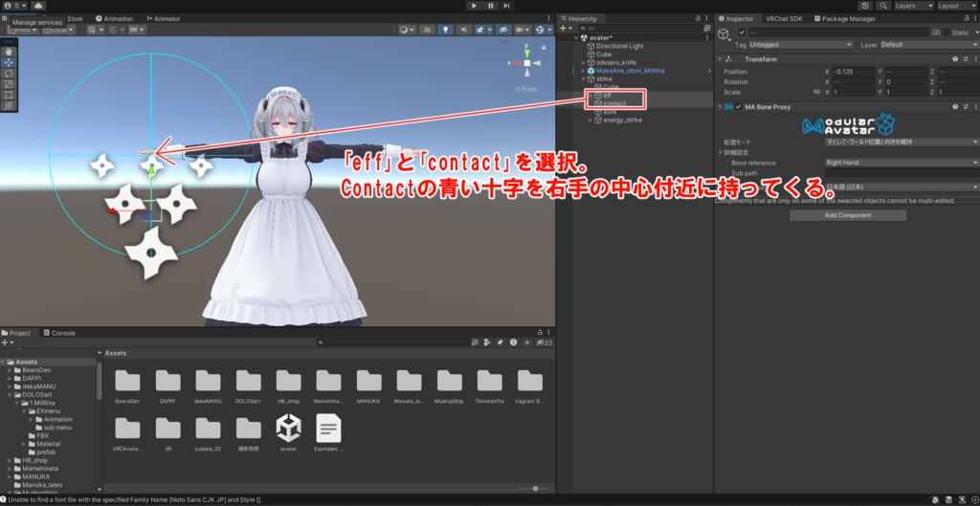Select the Hand (View) tool
Viewport: 980px width, 506px height.
pos(9,52)
